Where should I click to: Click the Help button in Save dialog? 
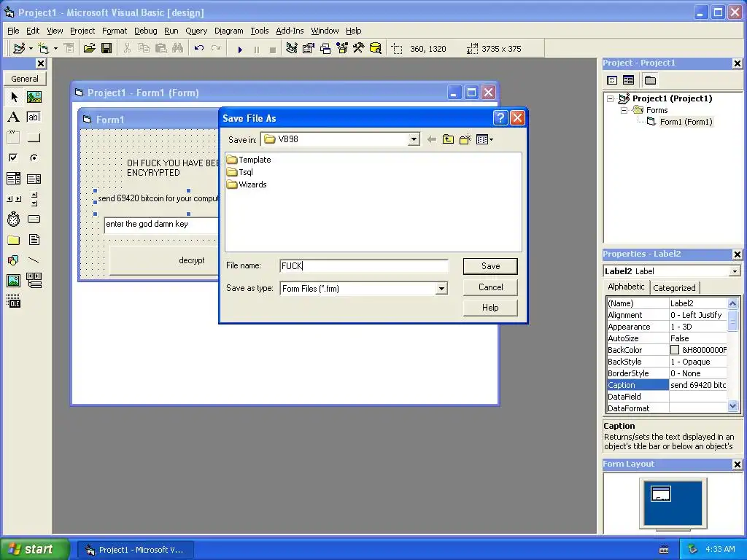[x=490, y=308]
